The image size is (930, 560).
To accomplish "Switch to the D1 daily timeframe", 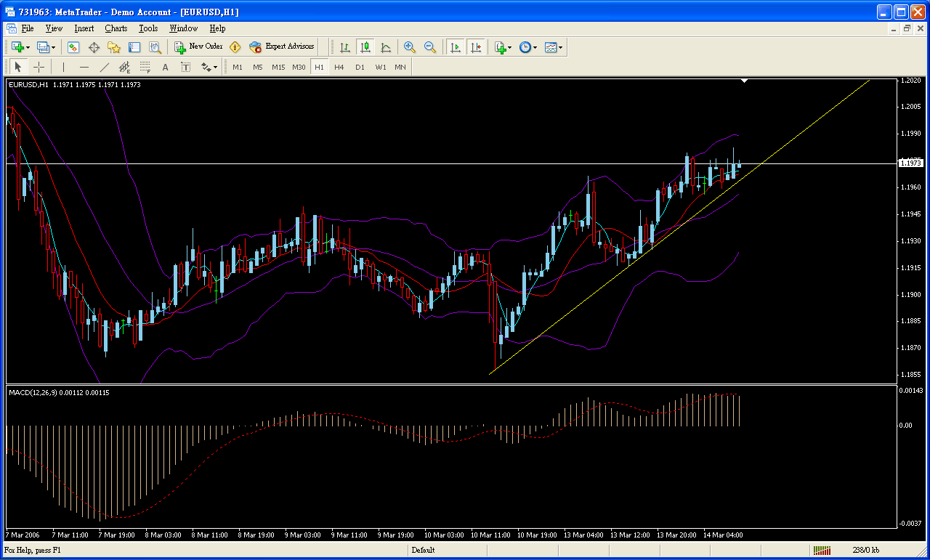I will 360,67.
